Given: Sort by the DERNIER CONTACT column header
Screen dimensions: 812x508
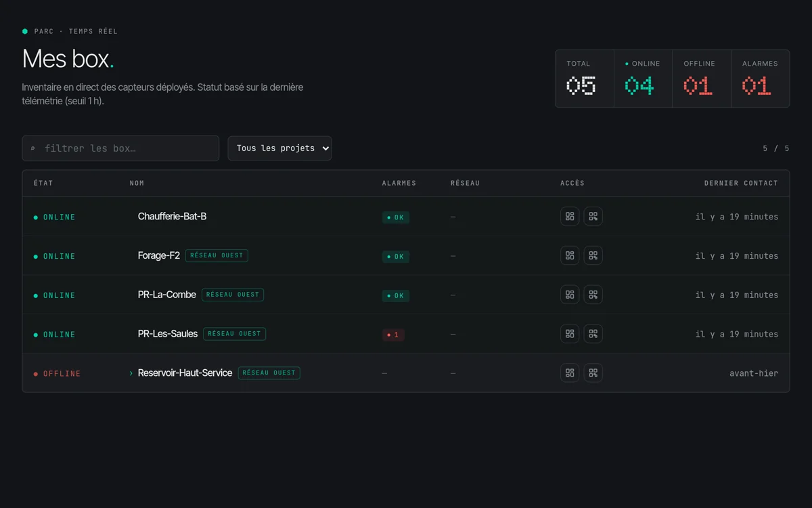Looking at the screenshot, I should (741, 183).
